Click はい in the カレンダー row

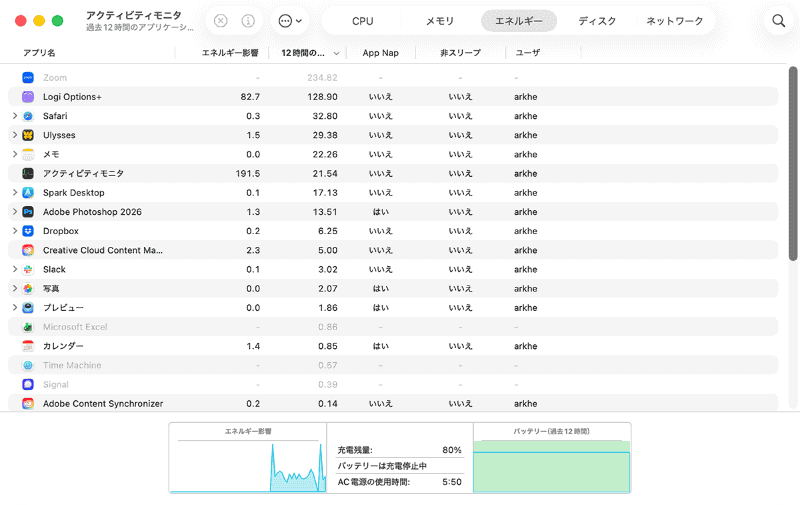click(381, 346)
